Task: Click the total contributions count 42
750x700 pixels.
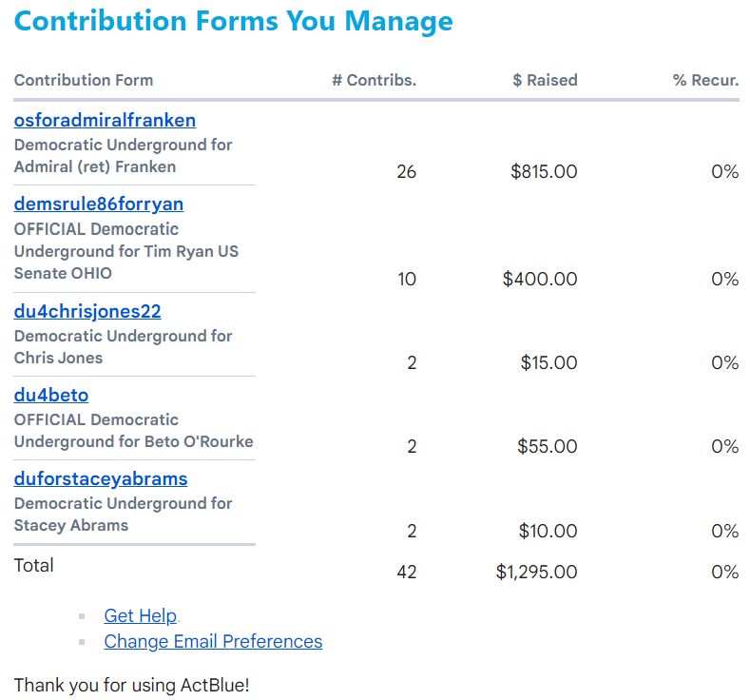Action: click(406, 573)
